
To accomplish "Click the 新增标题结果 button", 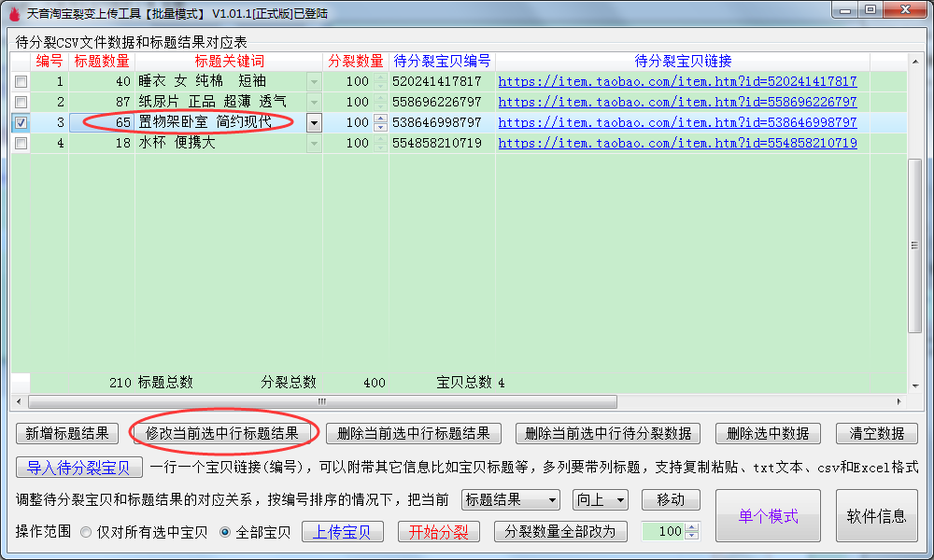I will (67, 433).
